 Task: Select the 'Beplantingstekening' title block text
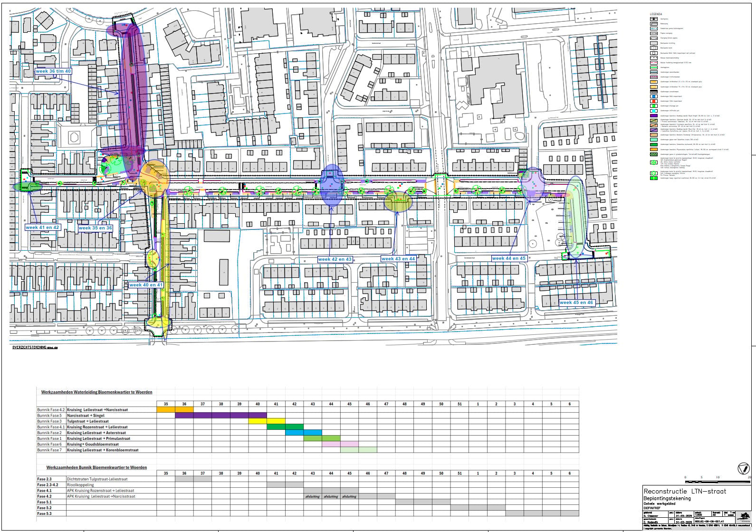pos(667,498)
